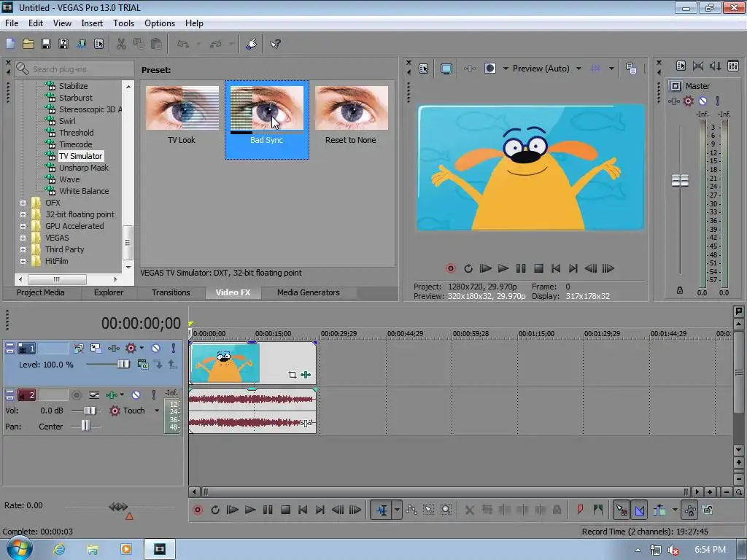Expand the HitFilm folder
This screenshot has width=747, height=560.
click(x=23, y=261)
